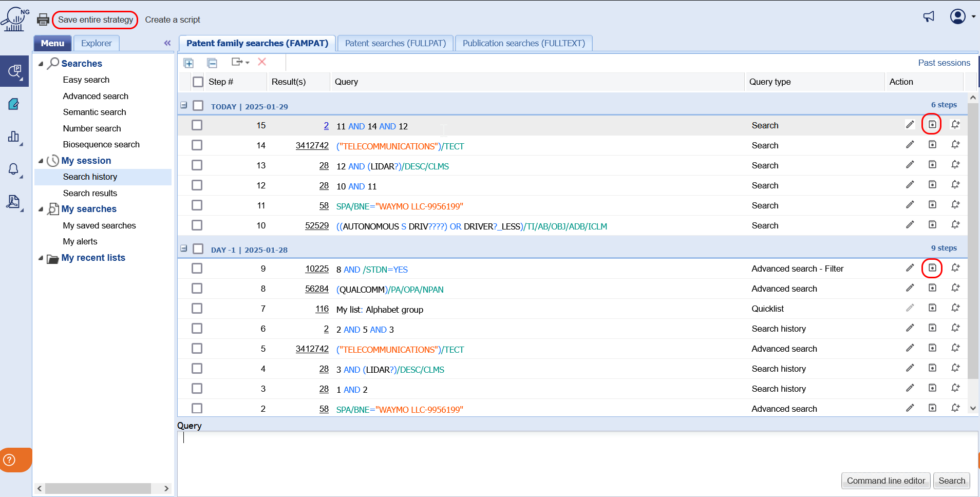Viewport: 980px width, 497px height.
Task: Switch to Patent searches (FULLPAT) tab
Action: point(395,43)
